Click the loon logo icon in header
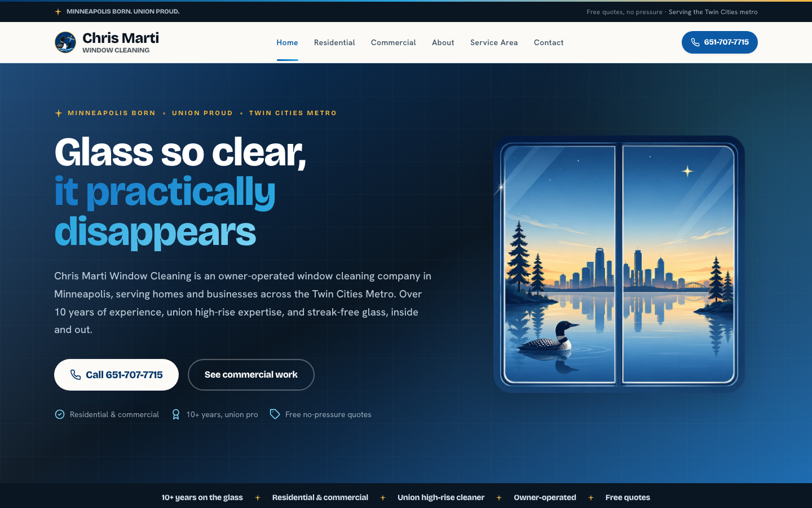 (x=65, y=42)
